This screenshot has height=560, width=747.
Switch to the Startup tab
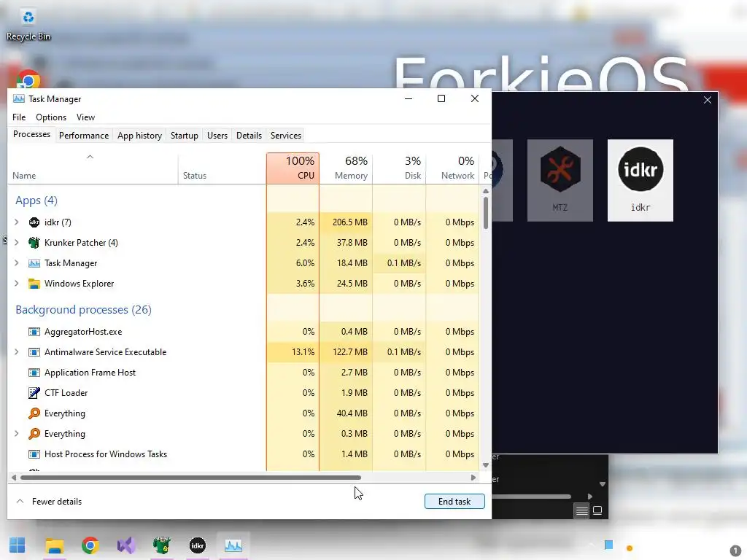(185, 136)
